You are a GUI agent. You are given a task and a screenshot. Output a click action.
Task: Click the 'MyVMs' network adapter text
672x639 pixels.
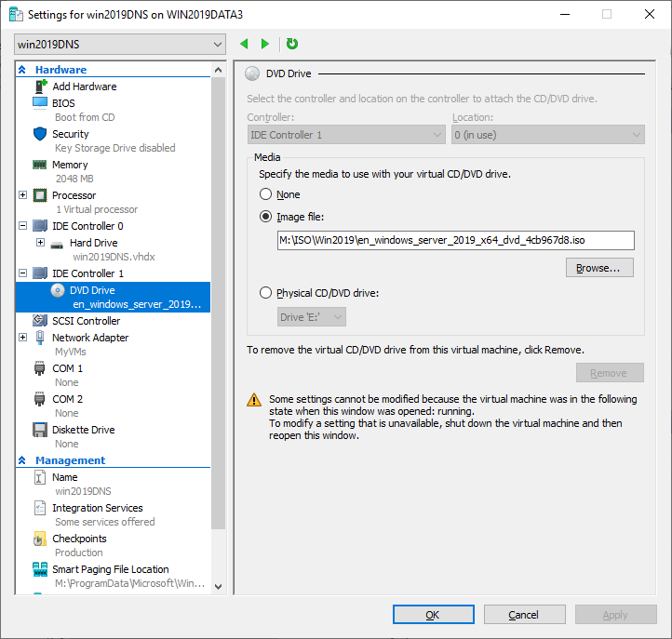71,352
